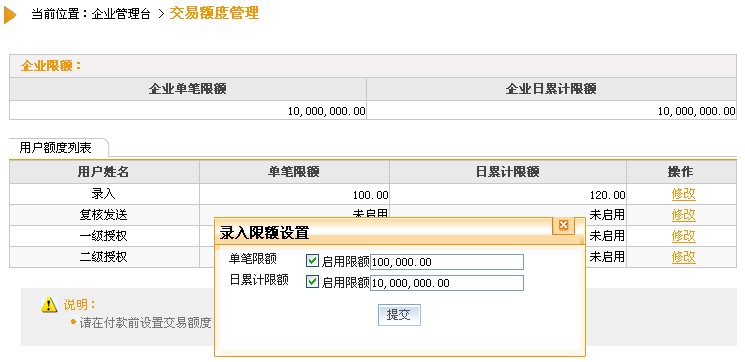This screenshot has height=362, width=745.
Task: Click the 日累计限额 label inside the dialog
Action: click(259, 280)
